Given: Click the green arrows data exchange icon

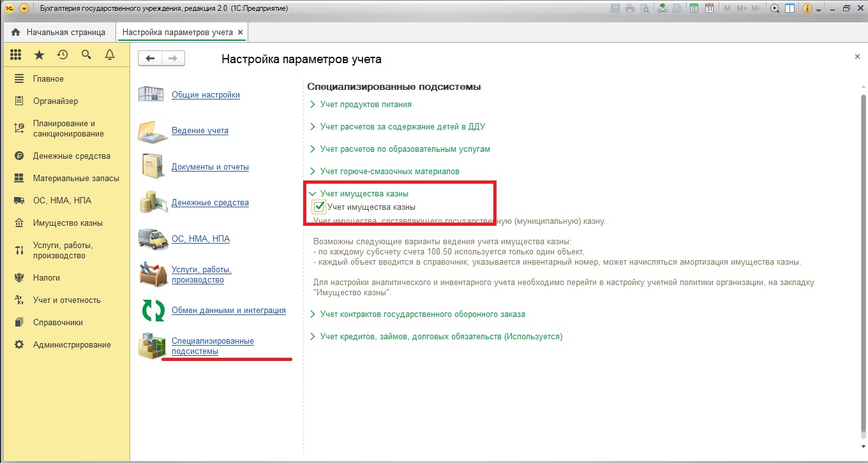Looking at the screenshot, I should coord(152,311).
